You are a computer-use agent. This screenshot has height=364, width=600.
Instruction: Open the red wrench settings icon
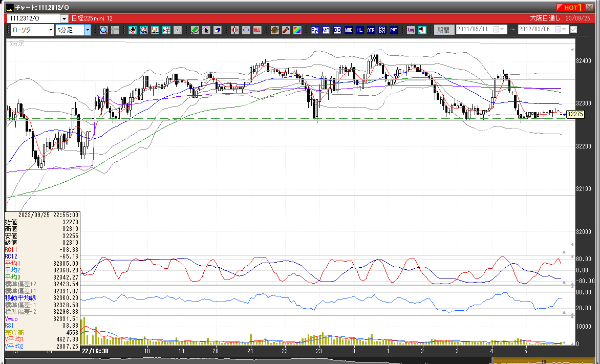coord(286,30)
